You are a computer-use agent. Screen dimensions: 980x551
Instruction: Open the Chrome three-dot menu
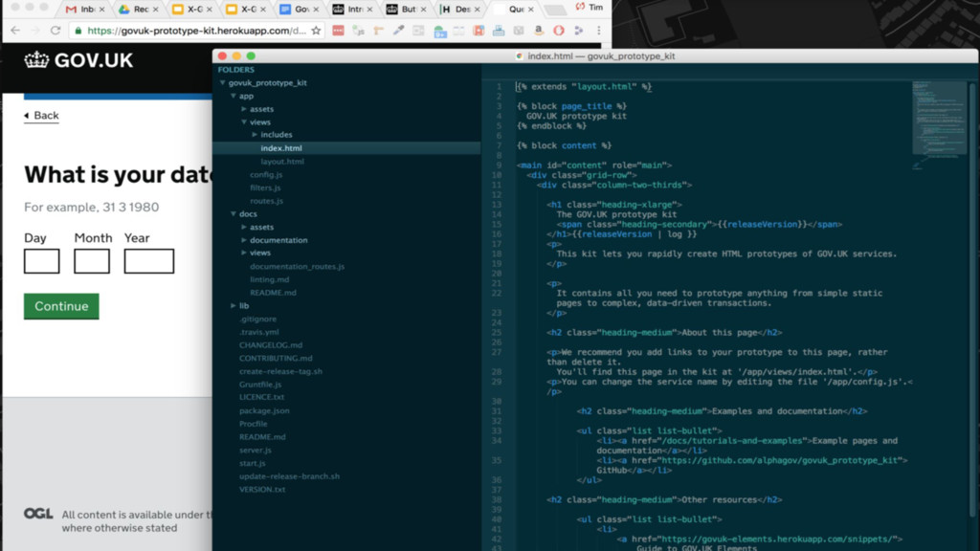(599, 30)
